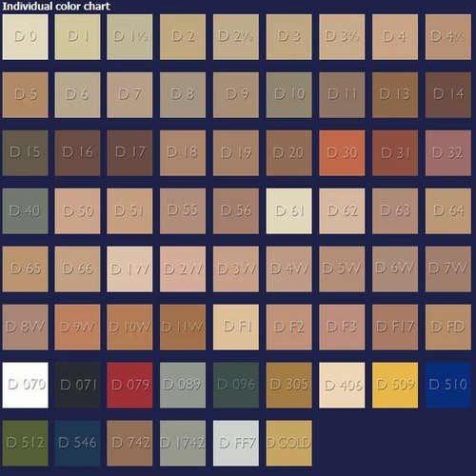Screen dimensions: 476x476
Task: Pick the D 305 swatch
Action: (289, 386)
